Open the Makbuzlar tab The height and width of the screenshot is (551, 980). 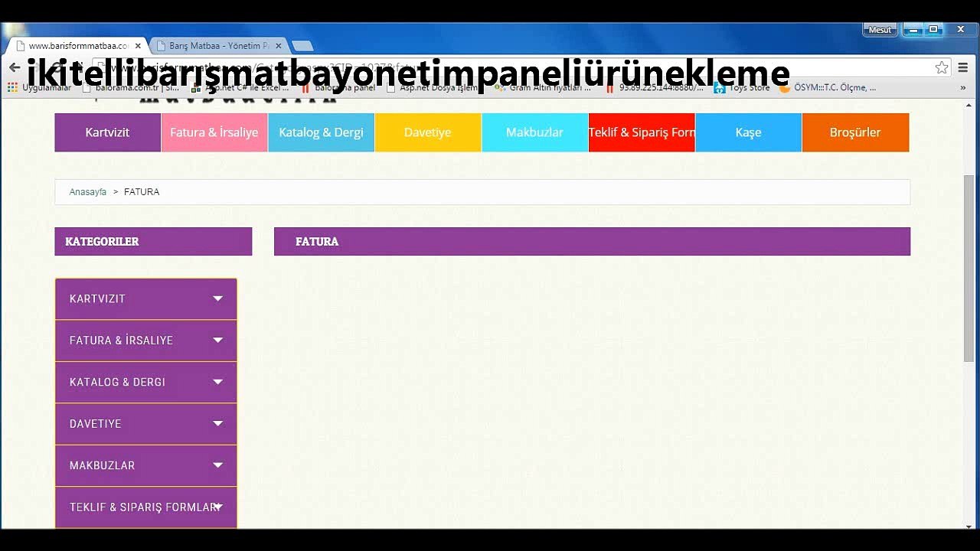coord(534,132)
